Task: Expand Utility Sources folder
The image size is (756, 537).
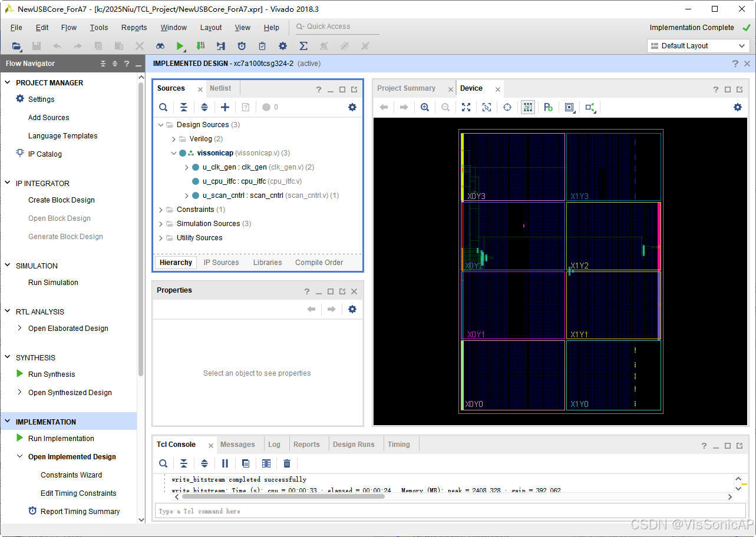Action: [x=161, y=238]
